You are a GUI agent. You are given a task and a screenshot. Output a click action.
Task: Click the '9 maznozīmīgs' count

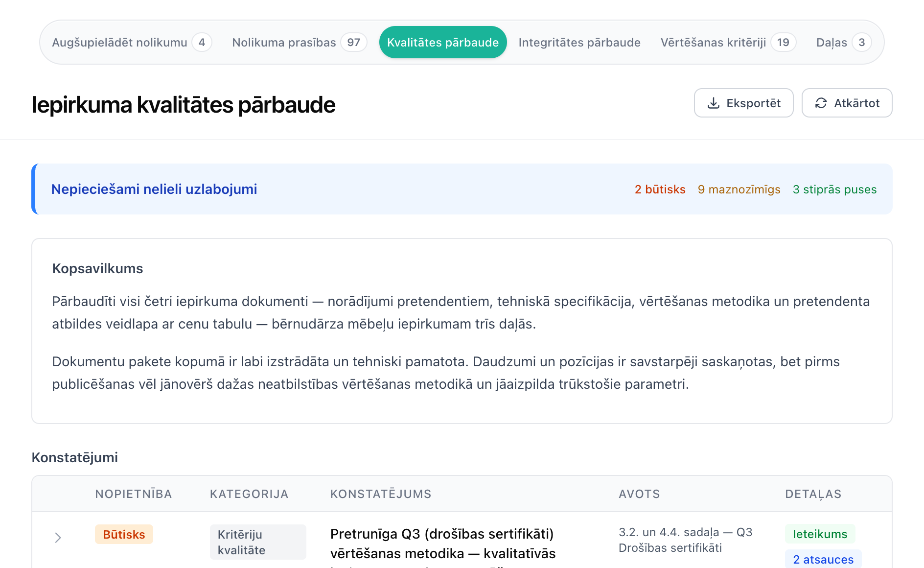(x=739, y=189)
